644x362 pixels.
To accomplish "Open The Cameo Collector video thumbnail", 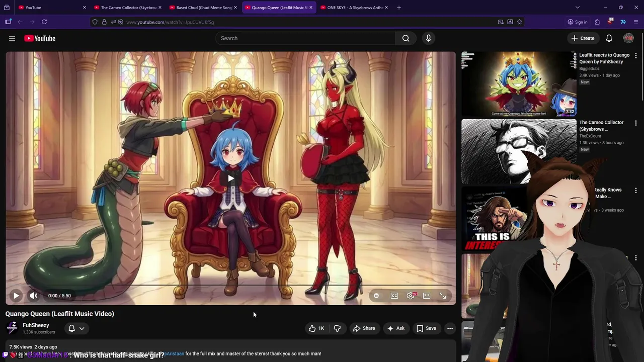I will (519, 151).
